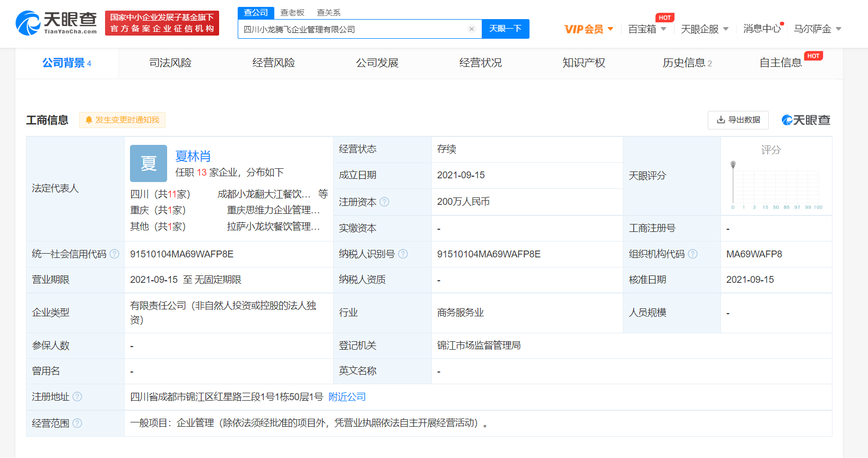Switch to the 公司发展 tab
Viewport: 868px width, 458px height.
(377, 63)
